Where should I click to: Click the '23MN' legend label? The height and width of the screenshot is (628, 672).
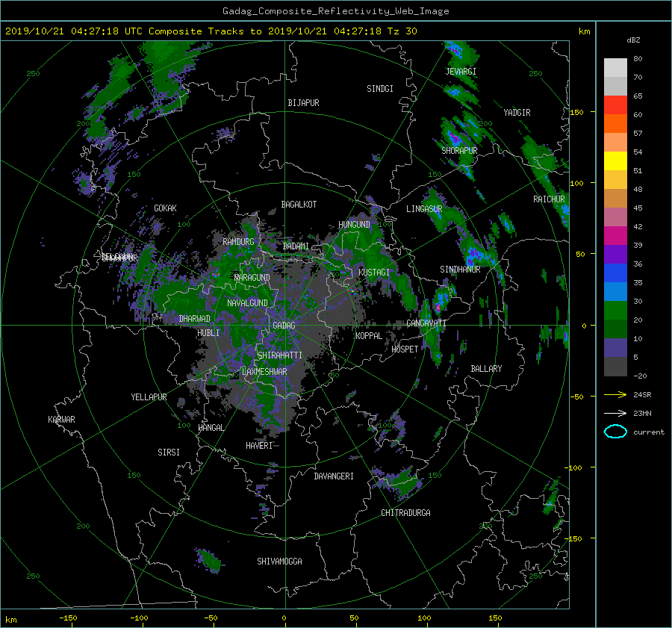(642, 413)
